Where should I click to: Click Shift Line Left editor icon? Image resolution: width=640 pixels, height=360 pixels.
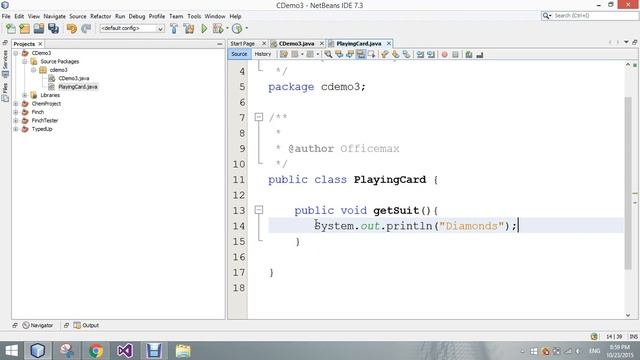(x=420, y=54)
